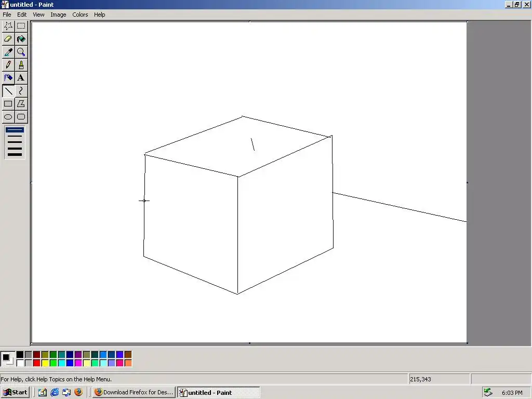Select the second thickest line width

(15, 148)
